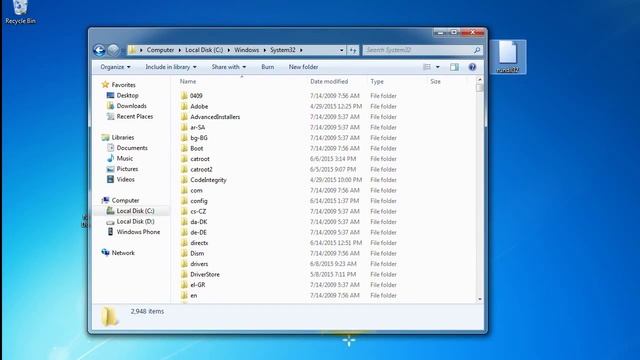
Task: Select the directx folder icon
Action: 184,243
